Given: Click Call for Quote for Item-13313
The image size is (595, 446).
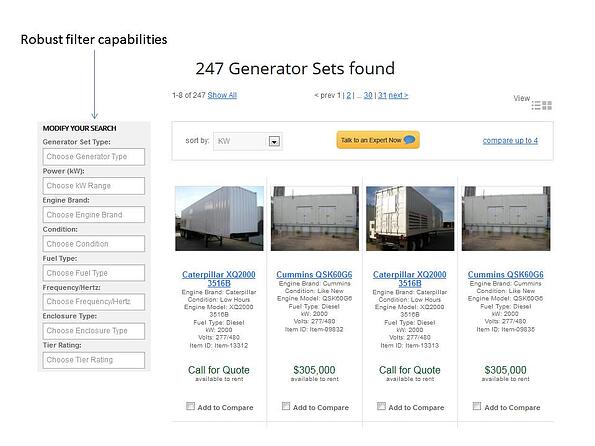Looking at the screenshot, I should [x=410, y=370].
